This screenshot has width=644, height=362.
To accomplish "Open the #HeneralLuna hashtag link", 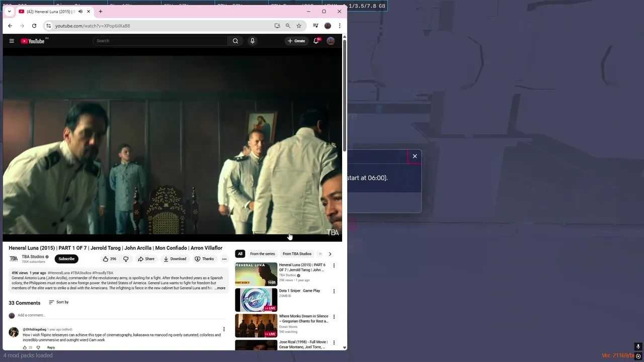I will [59, 273].
